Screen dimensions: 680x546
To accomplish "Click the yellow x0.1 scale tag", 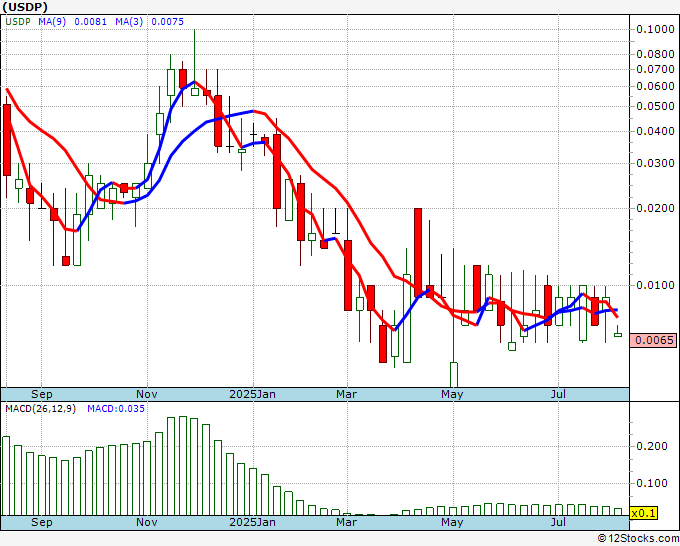I will point(644,513).
